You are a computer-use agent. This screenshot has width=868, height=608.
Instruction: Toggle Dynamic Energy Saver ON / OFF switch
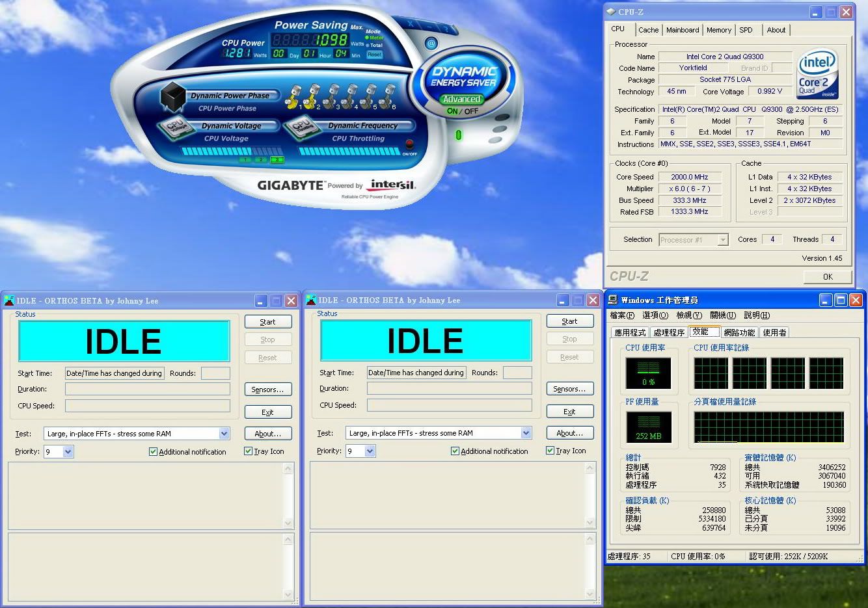point(462,111)
